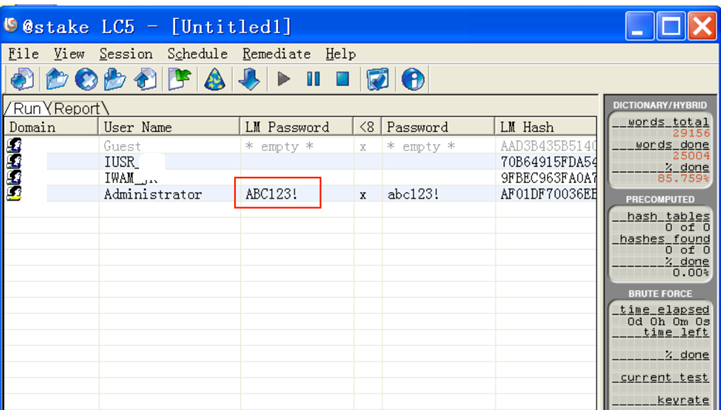Click the hashes found label
Viewport: 721px width, 410px height.
pos(664,239)
